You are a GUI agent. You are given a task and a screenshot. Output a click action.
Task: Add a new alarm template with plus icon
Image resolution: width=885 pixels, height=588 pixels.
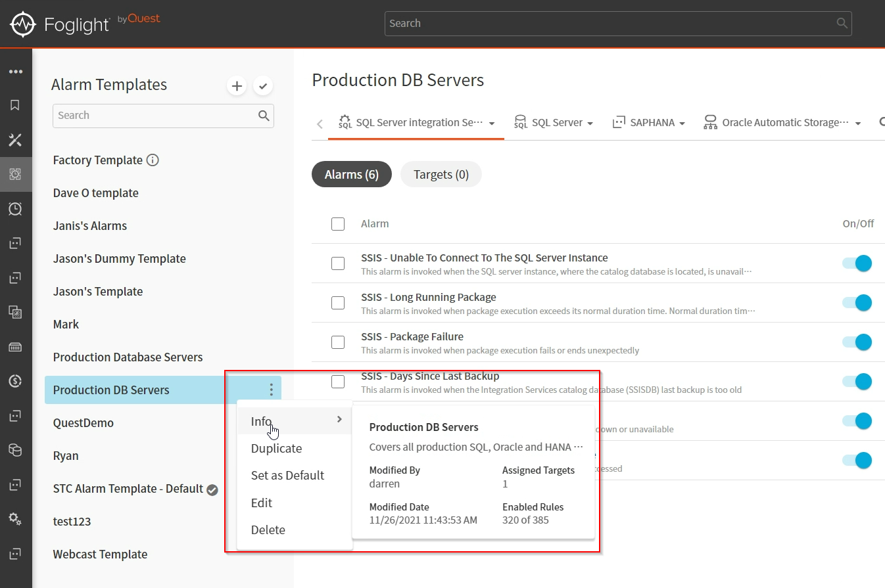[237, 86]
